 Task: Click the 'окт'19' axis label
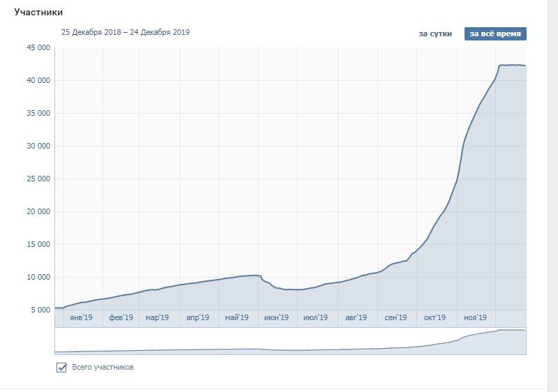pos(435,317)
